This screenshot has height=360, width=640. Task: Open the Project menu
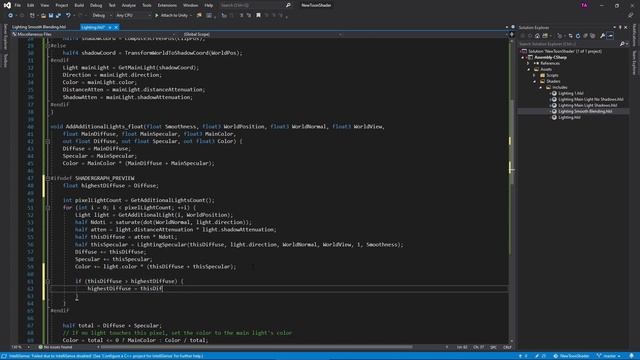(x=62, y=5)
